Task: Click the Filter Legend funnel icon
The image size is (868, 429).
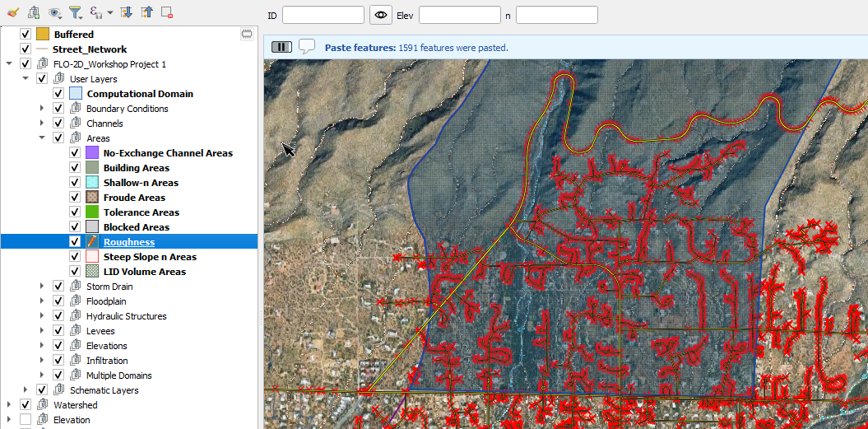Action: (x=75, y=12)
